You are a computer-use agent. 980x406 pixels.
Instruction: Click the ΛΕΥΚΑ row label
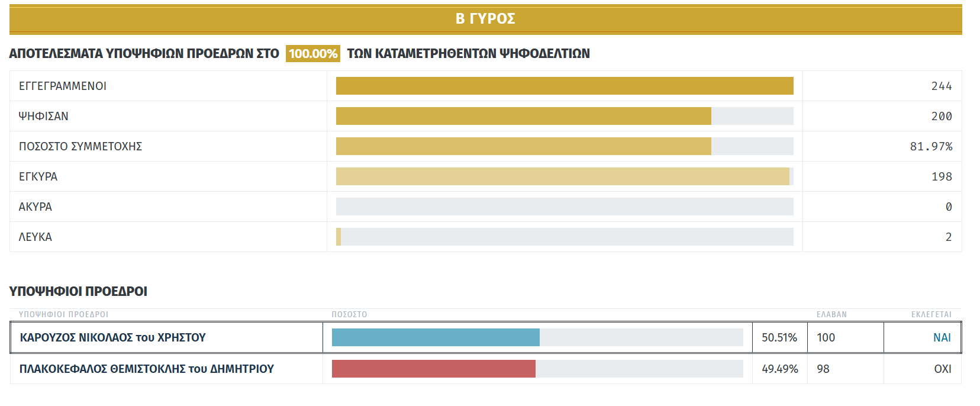click(36, 237)
